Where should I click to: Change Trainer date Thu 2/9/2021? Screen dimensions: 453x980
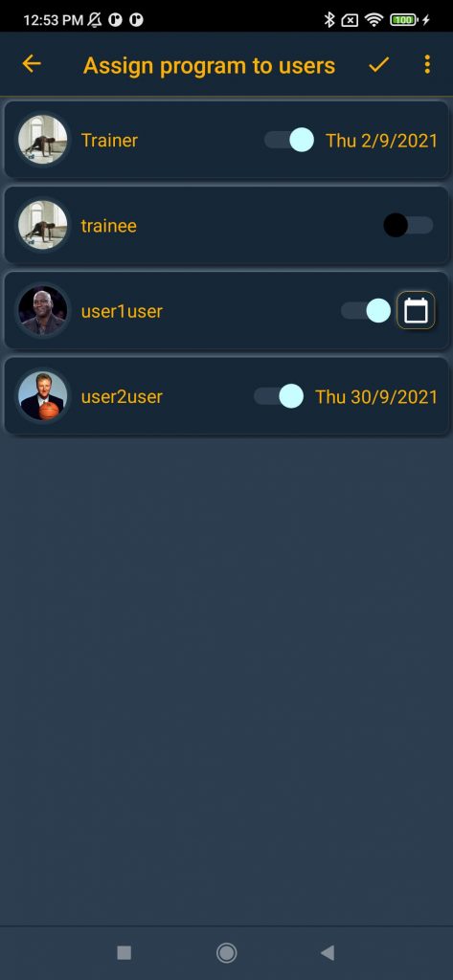[x=382, y=141]
